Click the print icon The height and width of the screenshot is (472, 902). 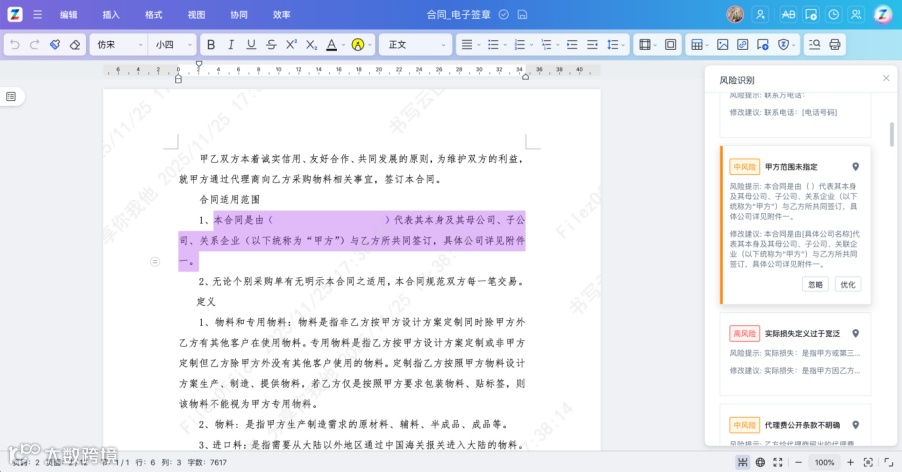coord(835,44)
